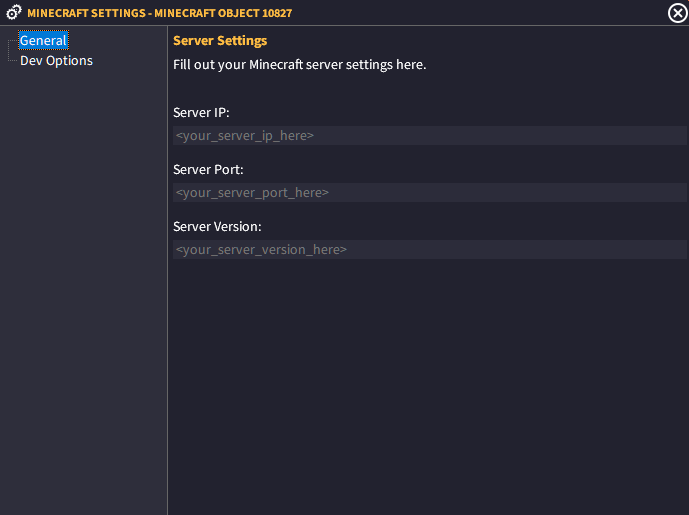Click the Server Port label

208,170
